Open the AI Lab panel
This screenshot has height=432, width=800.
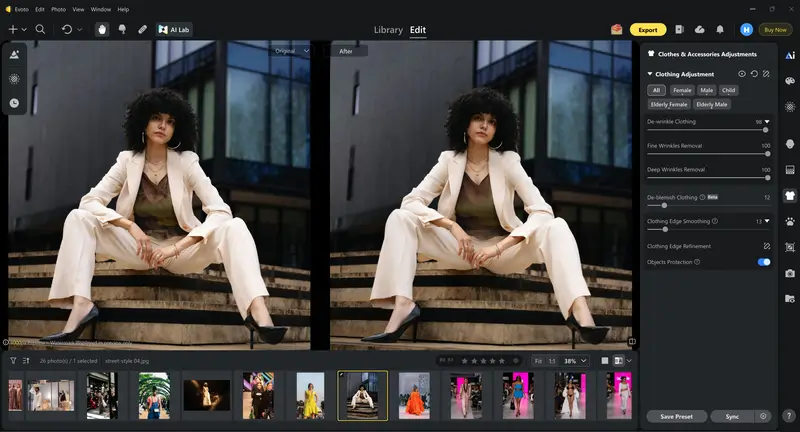174,29
